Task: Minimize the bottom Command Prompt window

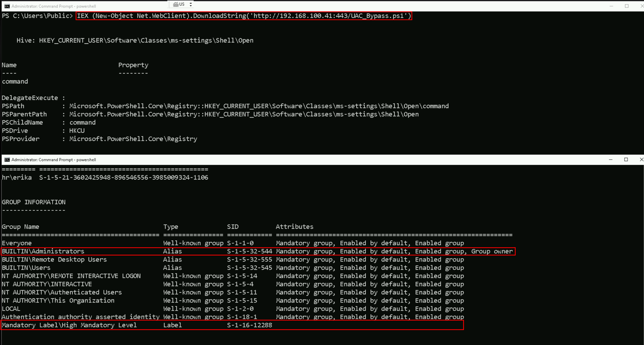Action: tap(611, 160)
